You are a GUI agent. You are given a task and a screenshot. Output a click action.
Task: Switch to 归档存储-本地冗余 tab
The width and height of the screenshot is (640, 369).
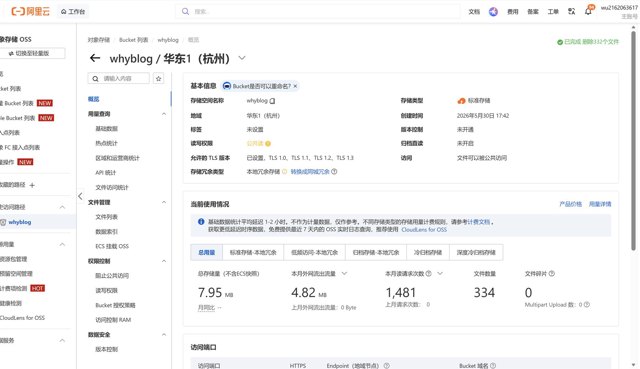click(x=376, y=252)
